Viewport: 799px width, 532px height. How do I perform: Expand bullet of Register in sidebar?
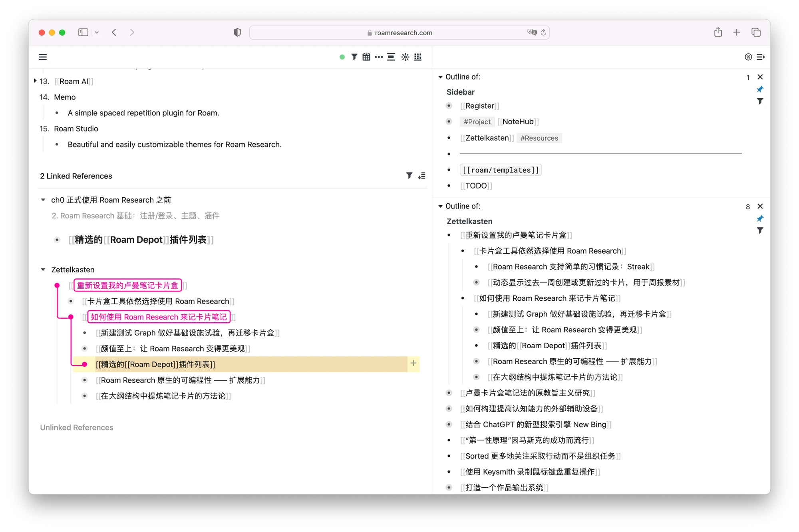[449, 106]
